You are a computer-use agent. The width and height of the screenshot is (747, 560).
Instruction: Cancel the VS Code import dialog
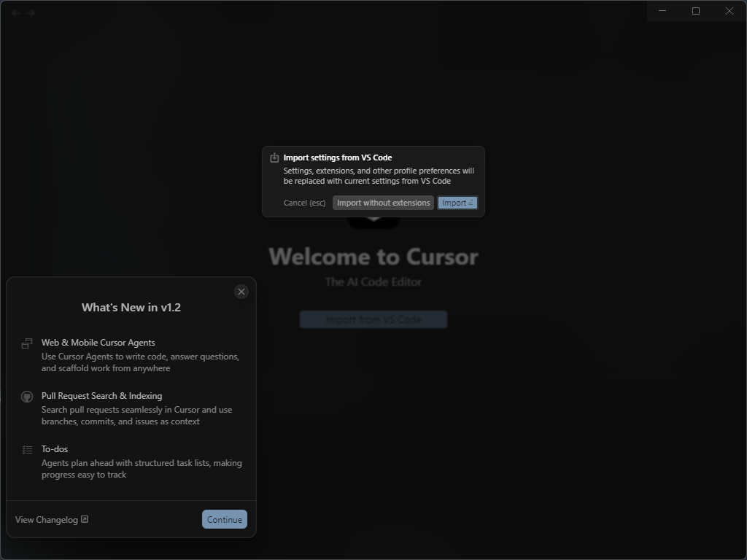[304, 203]
